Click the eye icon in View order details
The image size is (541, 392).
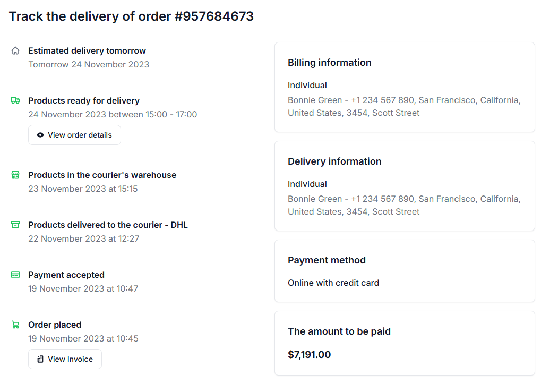(x=40, y=134)
